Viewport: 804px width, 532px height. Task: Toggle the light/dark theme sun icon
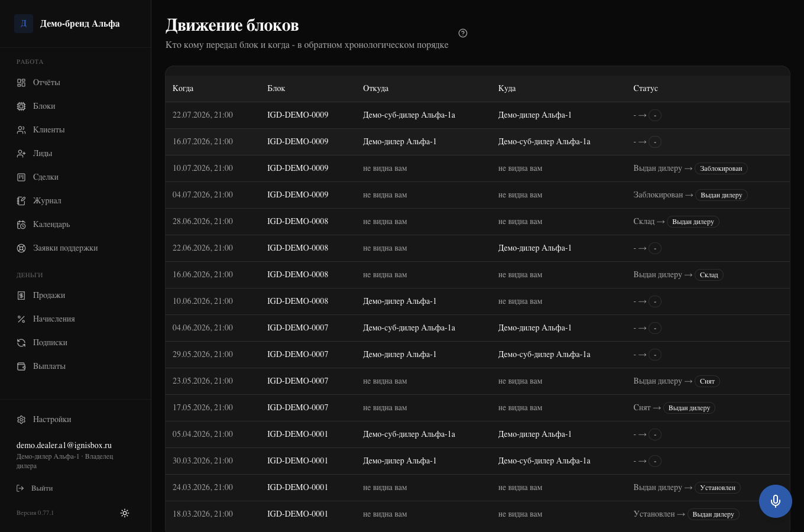125,513
